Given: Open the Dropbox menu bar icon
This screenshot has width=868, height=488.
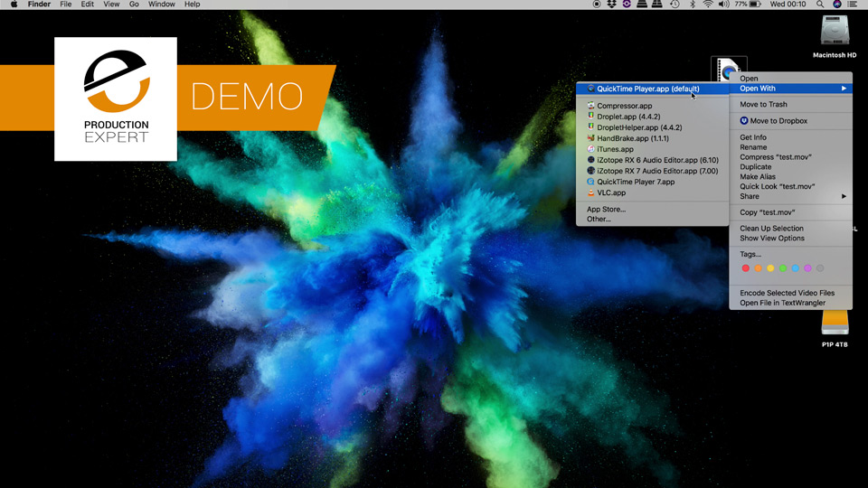Looking at the screenshot, I should (611, 4).
